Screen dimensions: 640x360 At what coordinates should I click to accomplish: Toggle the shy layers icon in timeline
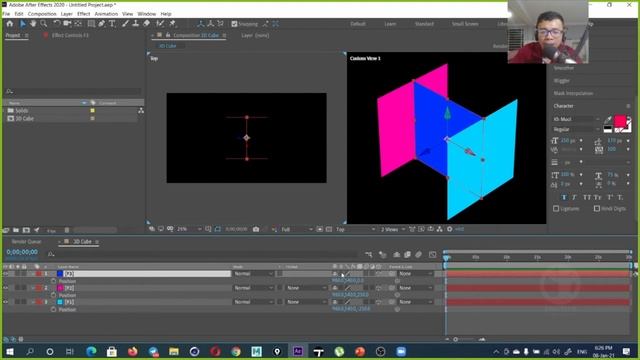(x=396, y=255)
